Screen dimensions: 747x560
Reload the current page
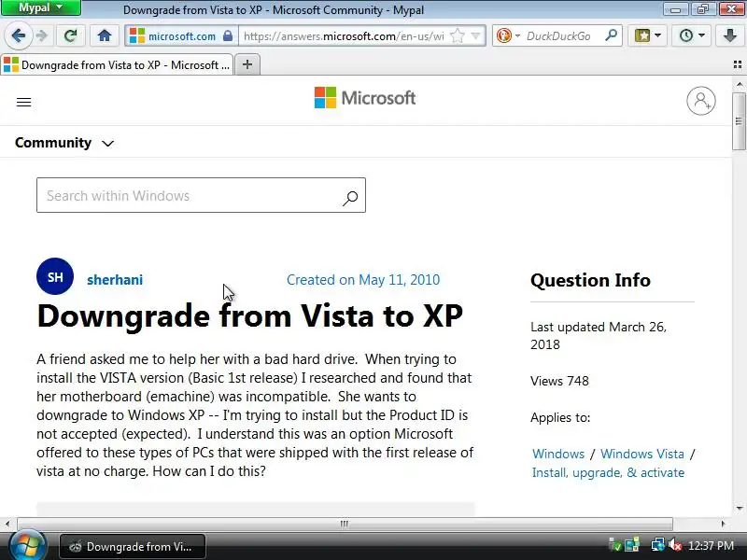(x=71, y=35)
